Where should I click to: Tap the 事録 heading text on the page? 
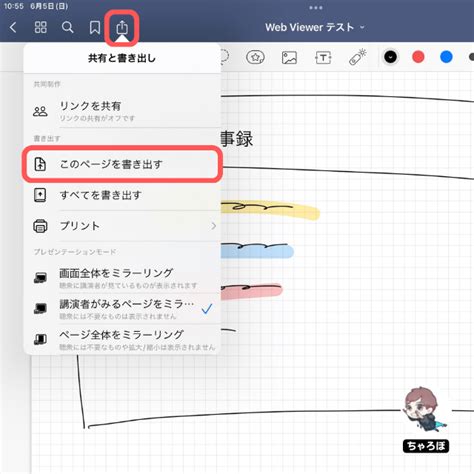click(x=237, y=139)
